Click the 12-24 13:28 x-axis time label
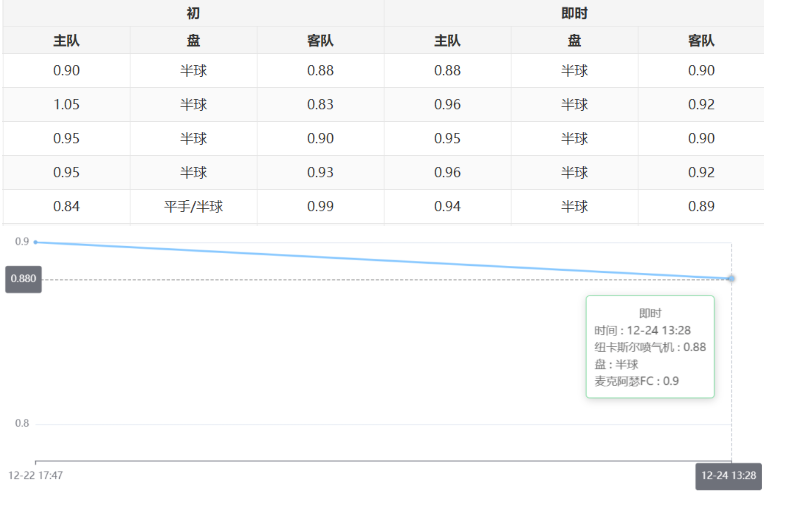 tap(729, 476)
